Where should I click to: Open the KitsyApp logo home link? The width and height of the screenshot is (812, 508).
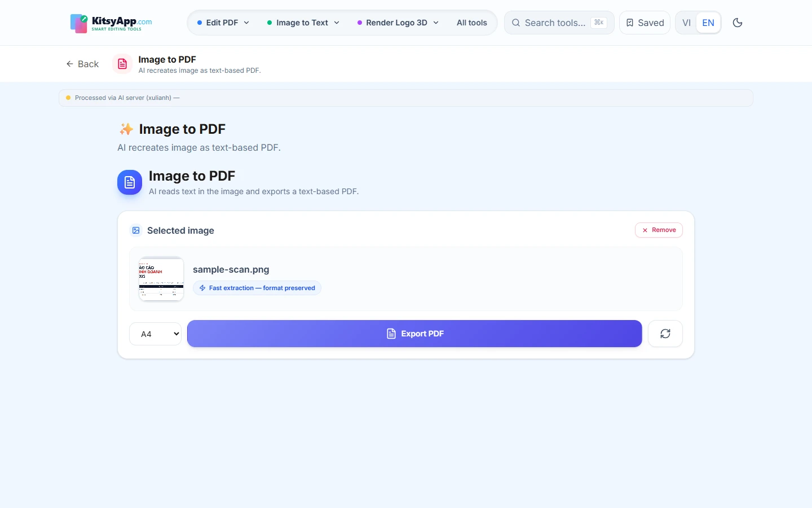point(111,23)
